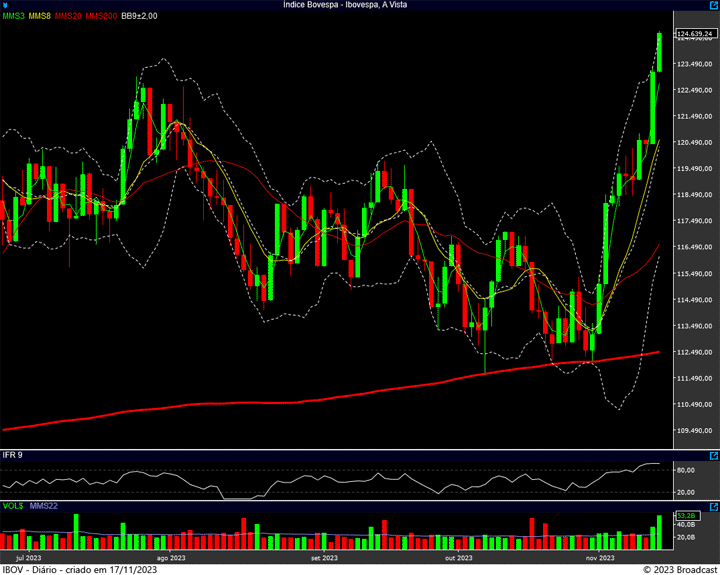Select the MMS20 moving average label
The height and width of the screenshot is (575, 720).
69,17
